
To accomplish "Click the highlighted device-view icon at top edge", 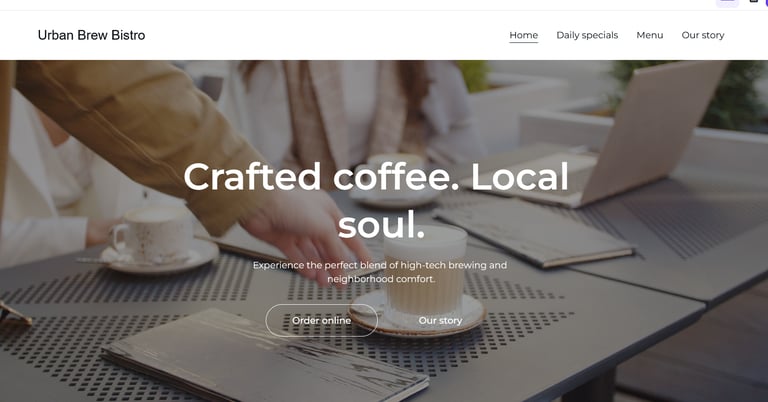I will pos(727,3).
